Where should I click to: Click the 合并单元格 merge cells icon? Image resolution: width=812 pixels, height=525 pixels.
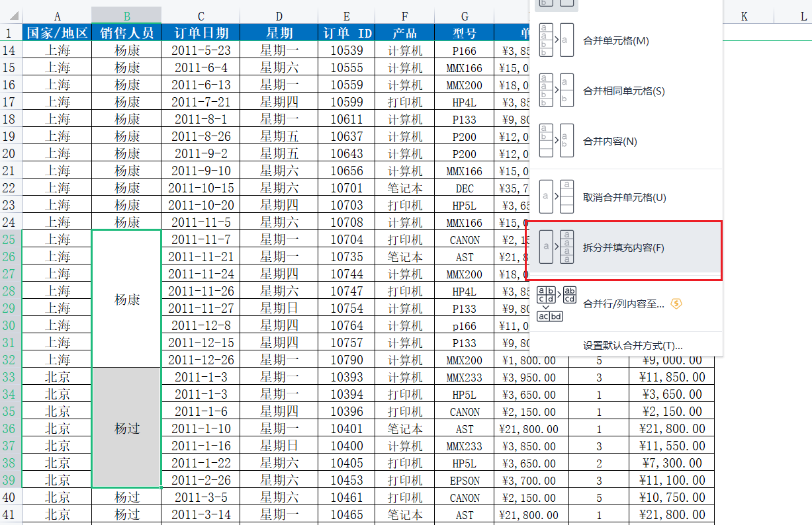557,40
